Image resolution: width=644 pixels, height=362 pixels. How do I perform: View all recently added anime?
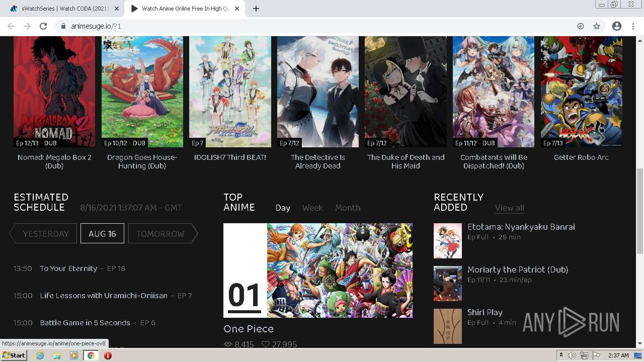point(509,208)
